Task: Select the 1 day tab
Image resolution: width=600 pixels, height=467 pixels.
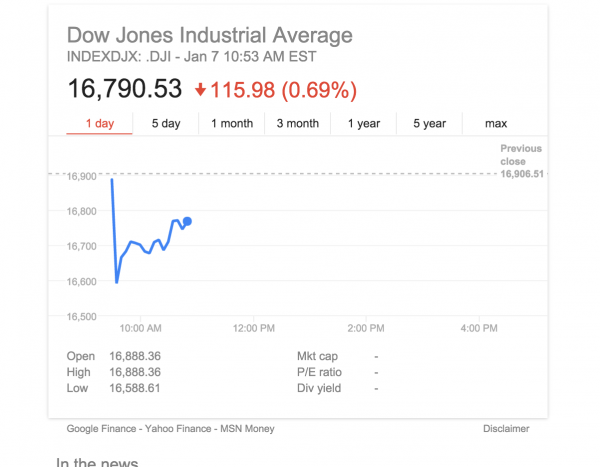Action: click(x=101, y=124)
